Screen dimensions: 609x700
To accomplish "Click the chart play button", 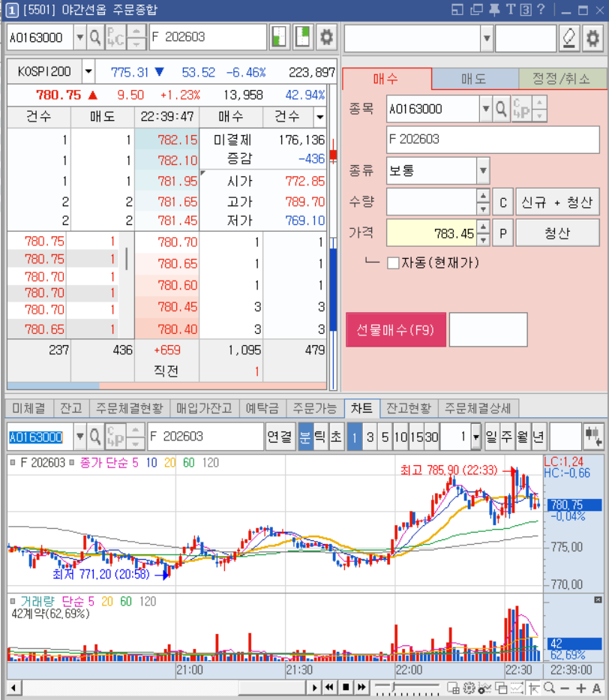I will point(314,687).
